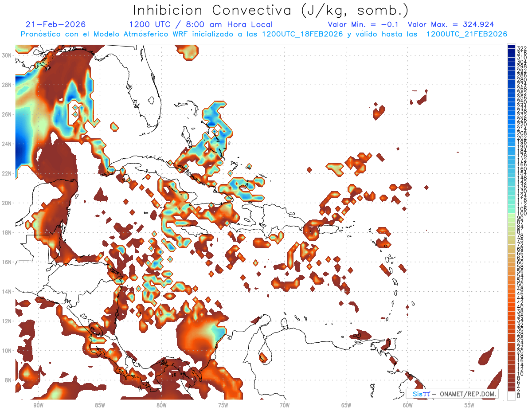Screen dimensions: 532x411
Task: Click the colorbar value 280
Action: click(x=522, y=80)
